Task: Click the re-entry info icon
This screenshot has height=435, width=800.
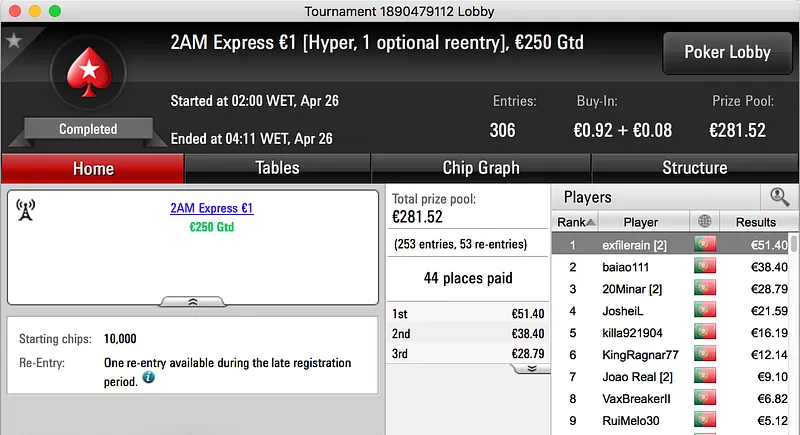Action: click(148, 378)
